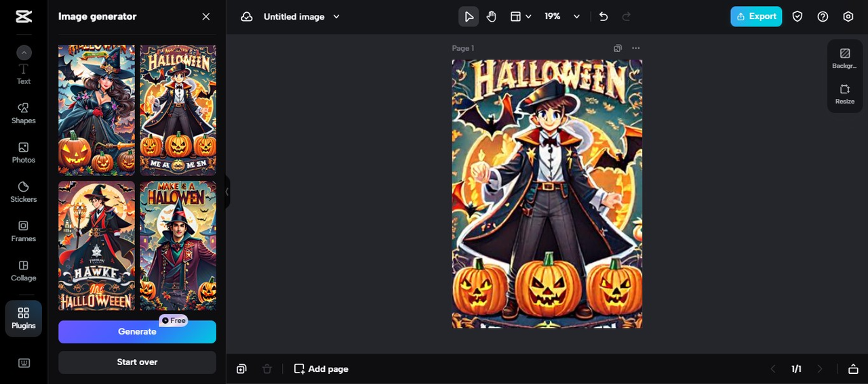Go to the previous page arrow
868x384 pixels.
773,369
